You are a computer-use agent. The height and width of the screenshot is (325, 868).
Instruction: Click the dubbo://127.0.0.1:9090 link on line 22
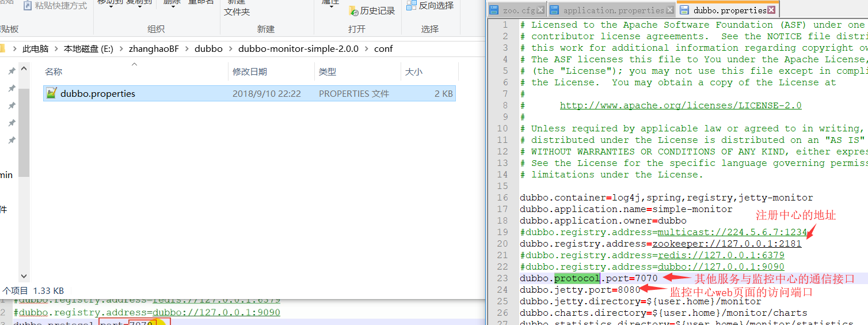(x=721, y=267)
